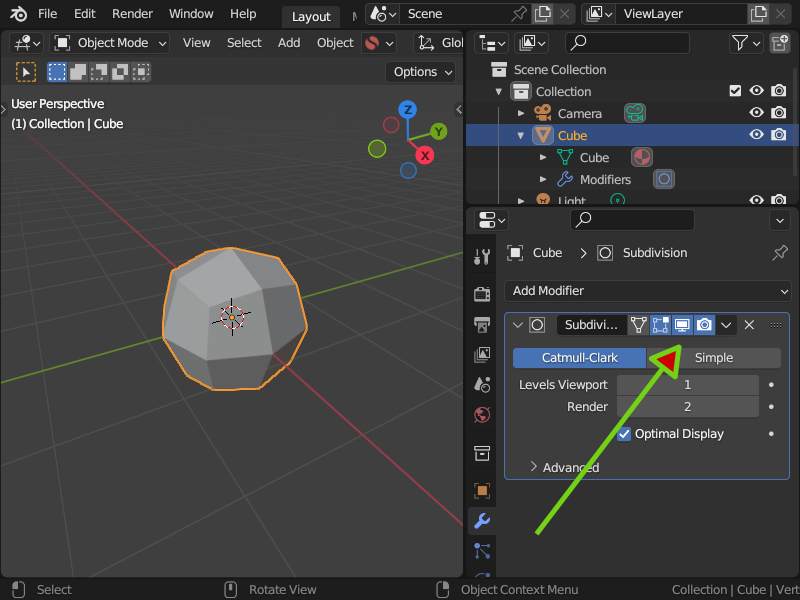Screen dimensions: 800x600
Task: Click the Z axis gizmo
Action: 408,109
